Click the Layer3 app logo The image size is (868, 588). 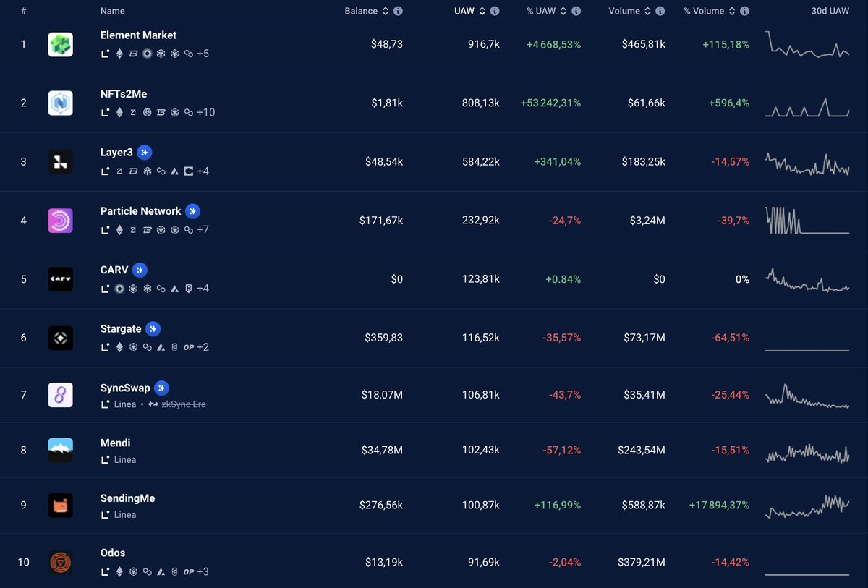click(x=60, y=162)
